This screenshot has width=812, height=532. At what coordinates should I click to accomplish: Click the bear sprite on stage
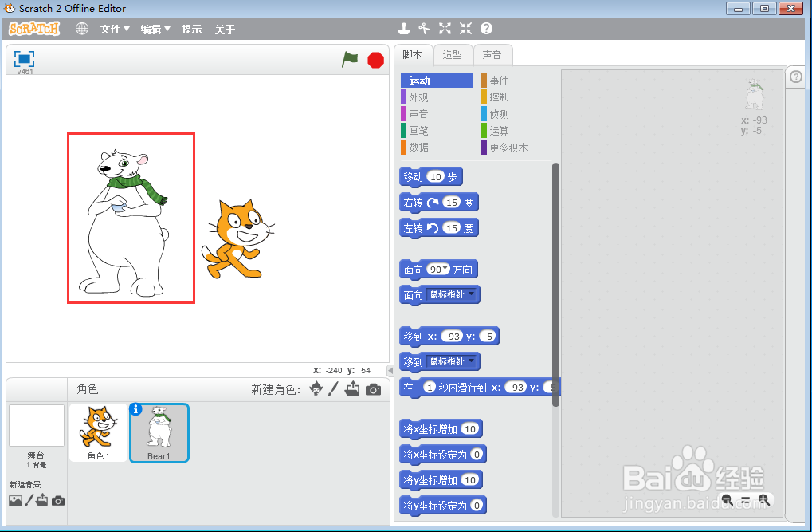(x=124, y=222)
